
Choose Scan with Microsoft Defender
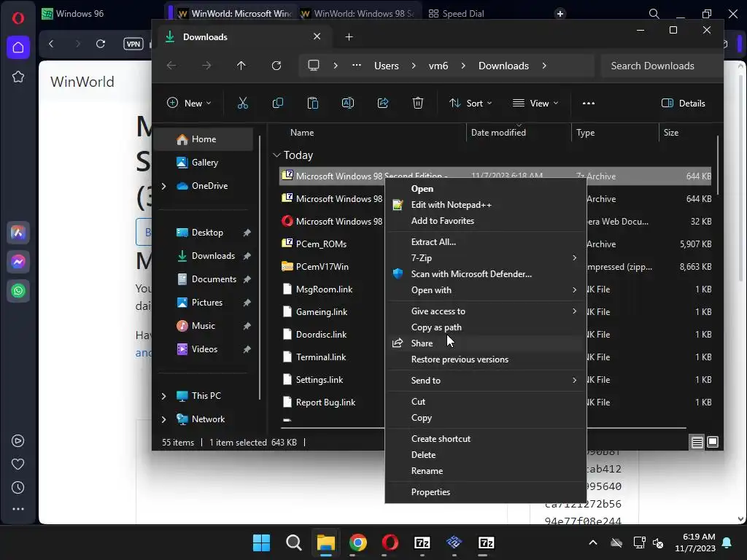485,274
